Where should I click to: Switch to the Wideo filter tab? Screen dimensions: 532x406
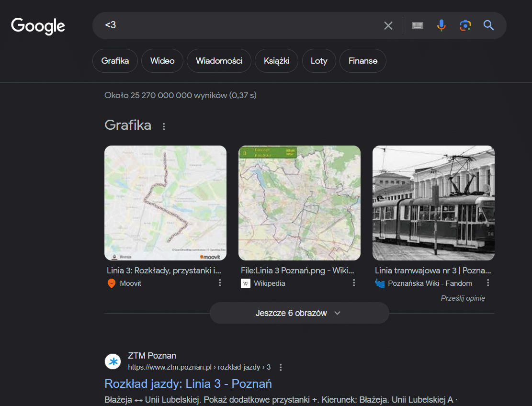[162, 61]
